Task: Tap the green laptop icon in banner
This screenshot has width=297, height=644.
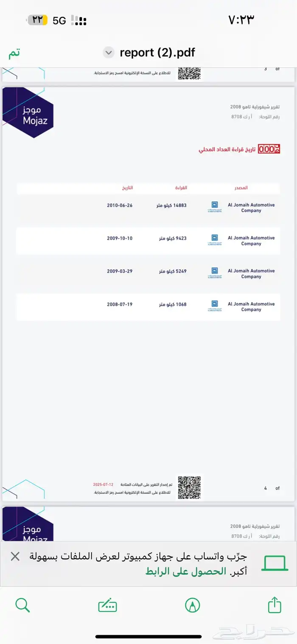Action: pos(275,563)
